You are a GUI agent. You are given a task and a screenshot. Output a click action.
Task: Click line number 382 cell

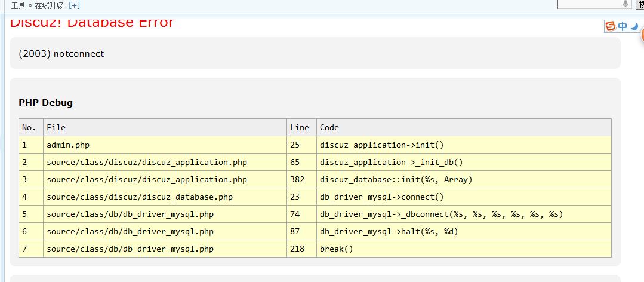point(301,180)
